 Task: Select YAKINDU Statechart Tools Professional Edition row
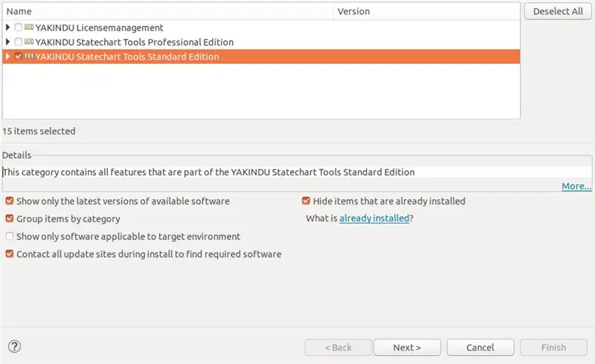click(261, 42)
